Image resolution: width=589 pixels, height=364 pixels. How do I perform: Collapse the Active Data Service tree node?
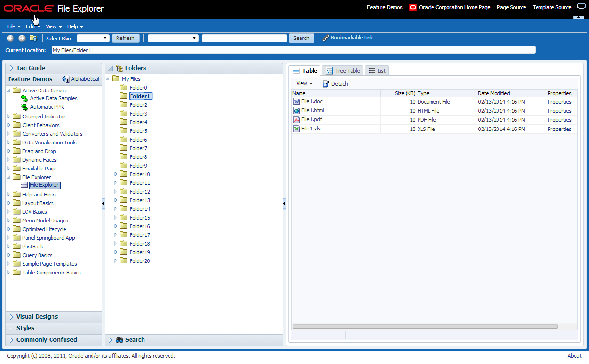tap(8, 91)
